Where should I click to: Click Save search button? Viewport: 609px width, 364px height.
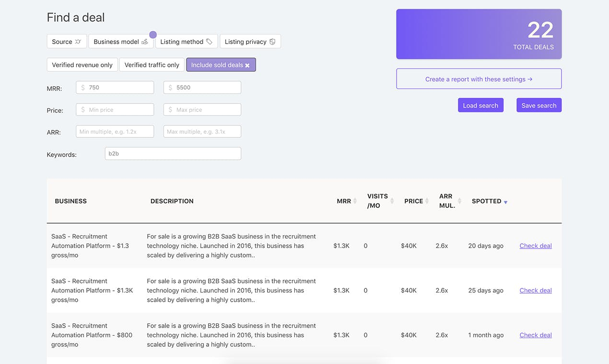(539, 105)
